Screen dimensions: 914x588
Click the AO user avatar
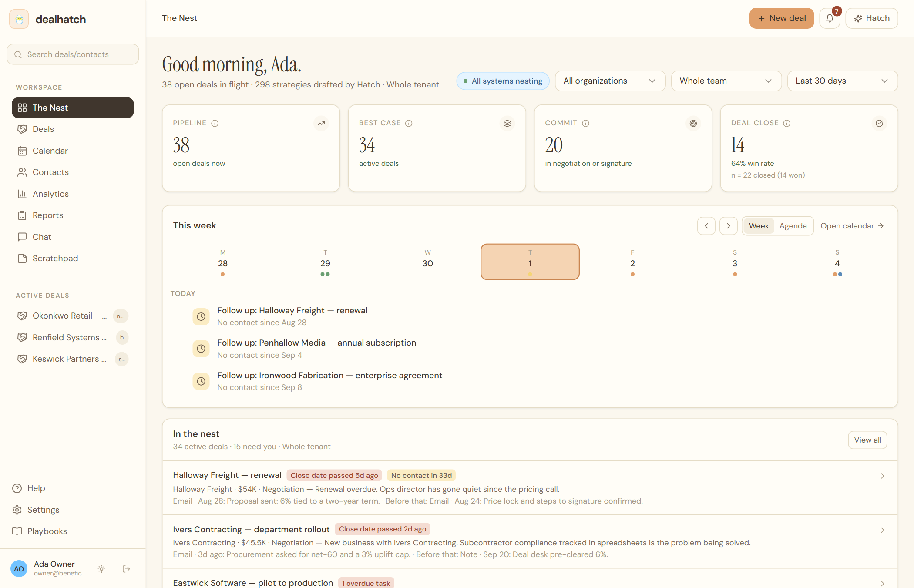pos(19,569)
